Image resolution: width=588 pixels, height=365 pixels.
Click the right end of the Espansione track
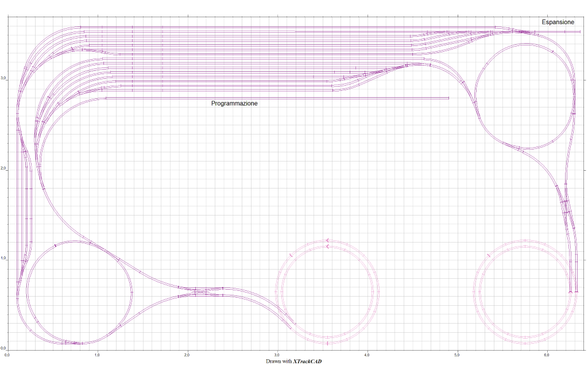click(579, 32)
